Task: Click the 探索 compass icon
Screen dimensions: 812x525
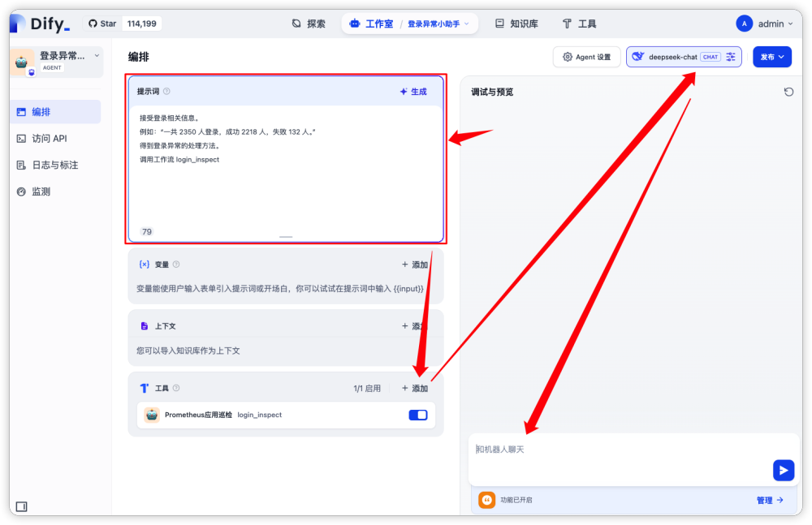Action: pos(296,24)
